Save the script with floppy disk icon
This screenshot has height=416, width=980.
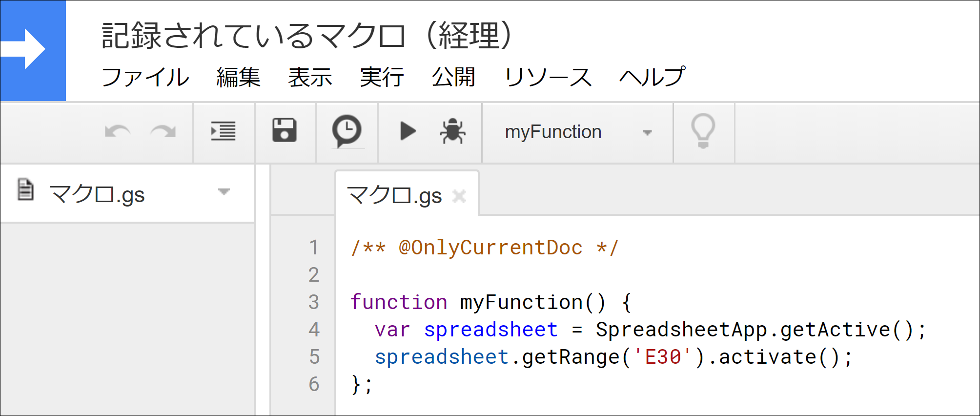[x=285, y=130]
